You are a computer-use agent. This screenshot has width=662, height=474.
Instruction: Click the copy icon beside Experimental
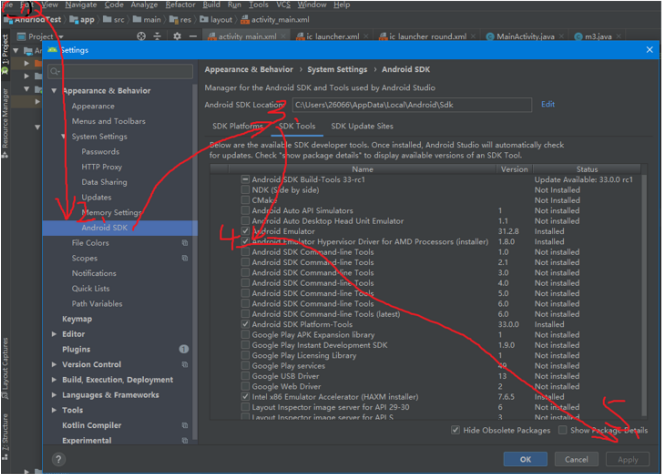click(x=184, y=440)
